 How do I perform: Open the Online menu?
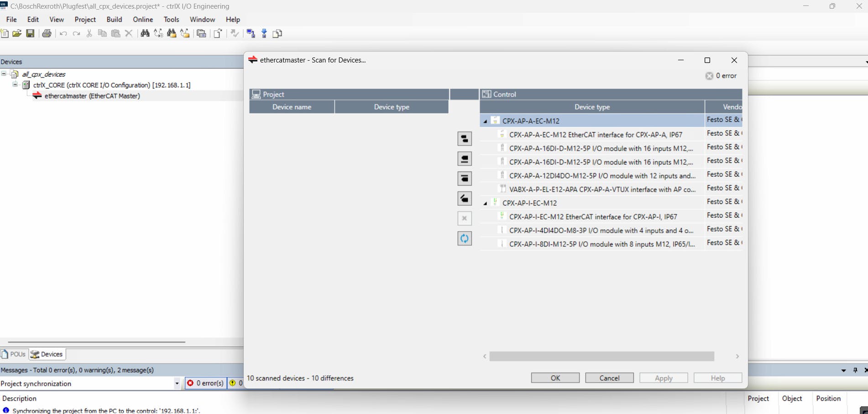(x=143, y=20)
